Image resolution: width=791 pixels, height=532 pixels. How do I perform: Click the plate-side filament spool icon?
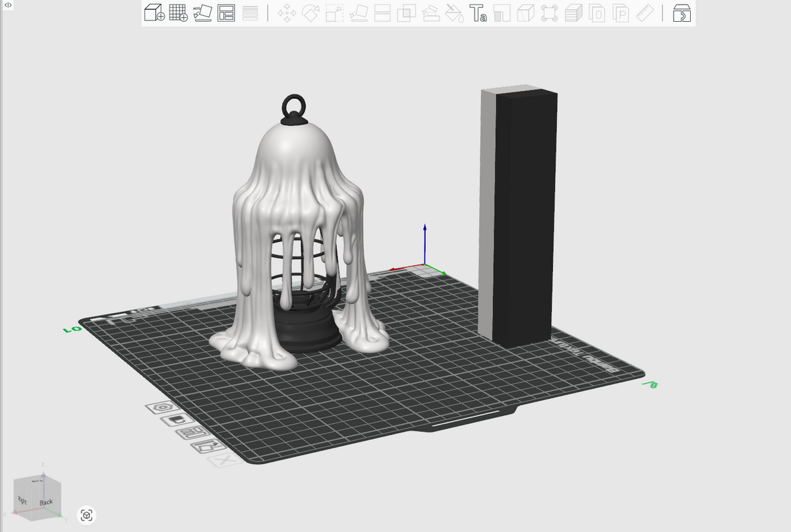coord(177,419)
